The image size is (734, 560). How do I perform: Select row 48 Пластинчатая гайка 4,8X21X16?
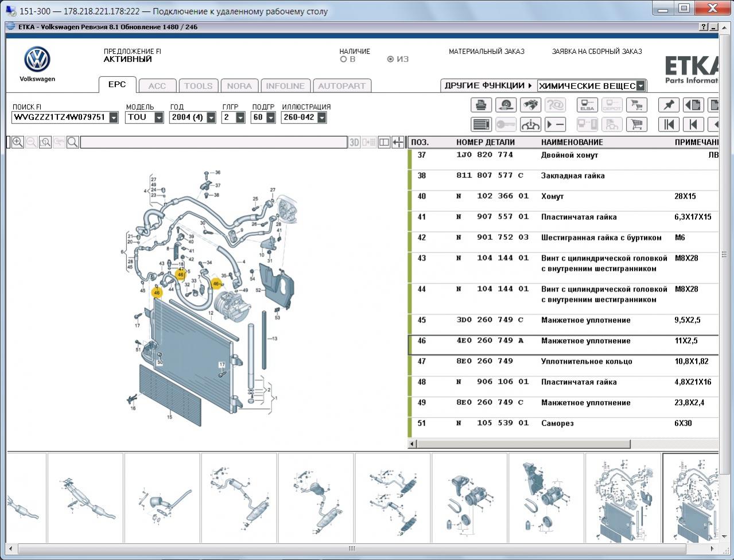564,387
